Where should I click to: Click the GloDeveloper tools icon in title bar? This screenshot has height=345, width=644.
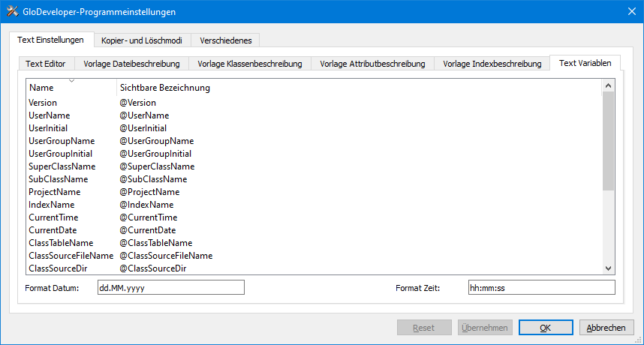point(12,11)
